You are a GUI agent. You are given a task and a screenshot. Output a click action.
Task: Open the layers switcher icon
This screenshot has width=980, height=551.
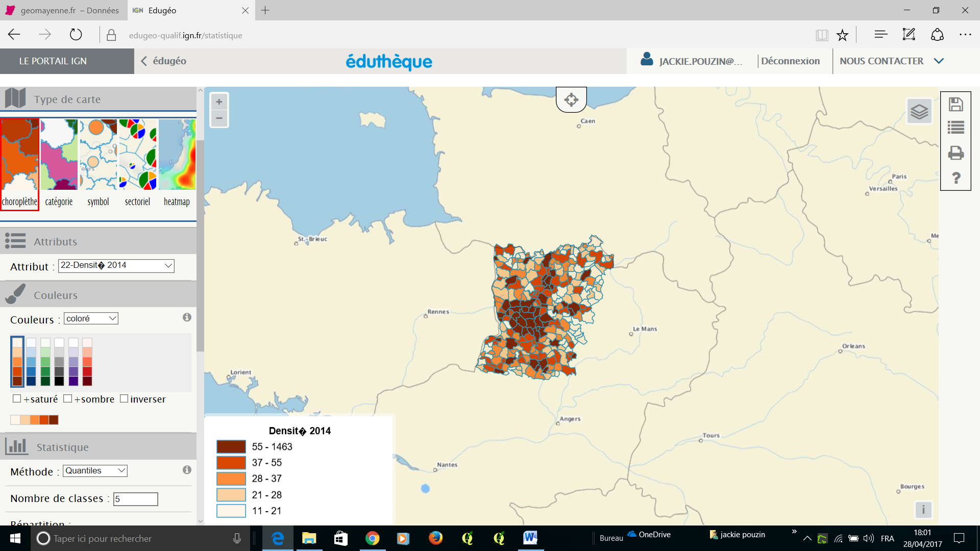coord(919,111)
